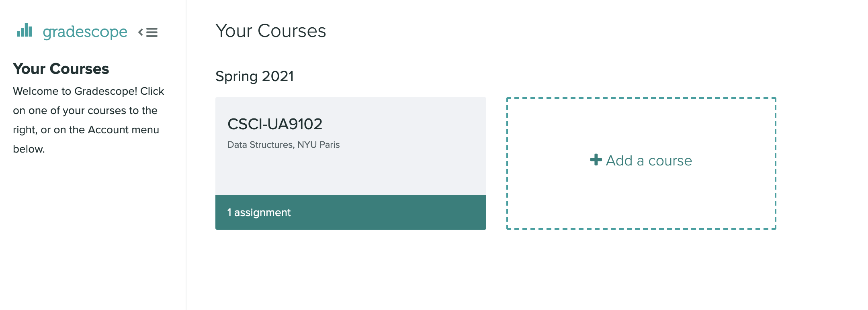Click the Account menu mention in sidebar text
The image size is (868, 310).
coord(123,130)
